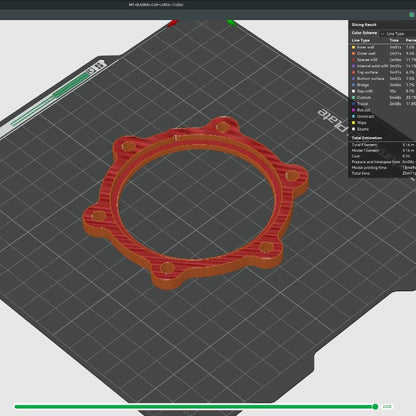Viewport: 416px width, 416px height.
Task: Click the Model Filament row label
Action: [365, 150]
